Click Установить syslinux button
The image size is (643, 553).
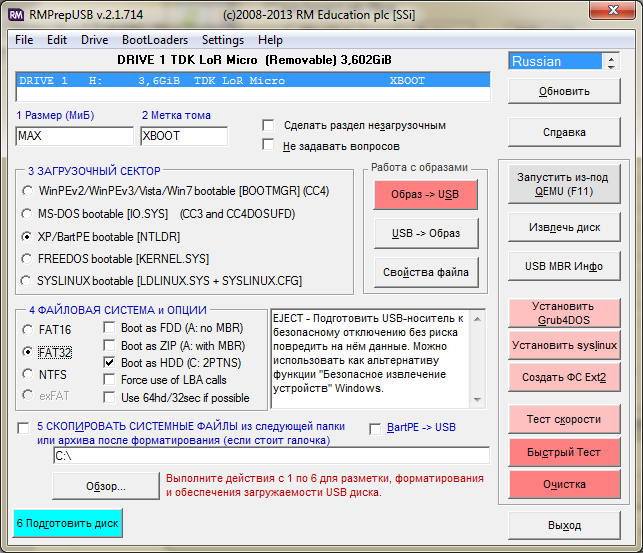(564, 345)
